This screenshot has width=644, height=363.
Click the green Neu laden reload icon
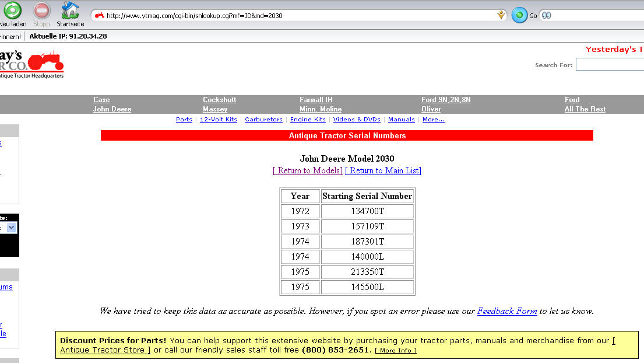[x=12, y=11]
